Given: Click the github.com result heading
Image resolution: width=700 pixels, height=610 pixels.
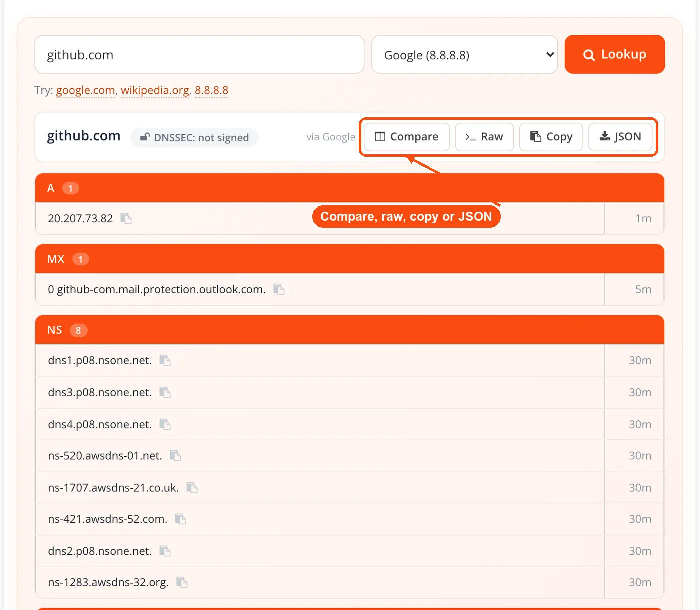Looking at the screenshot, I should click(84, 136).
